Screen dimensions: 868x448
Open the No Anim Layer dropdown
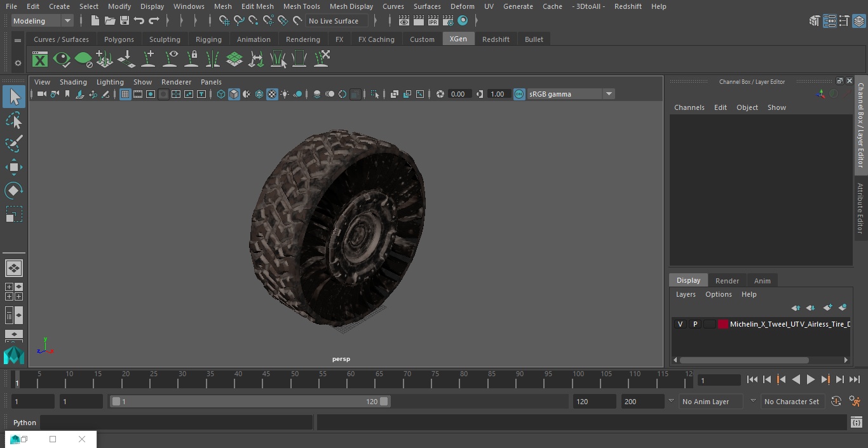[x=712, y=402]
